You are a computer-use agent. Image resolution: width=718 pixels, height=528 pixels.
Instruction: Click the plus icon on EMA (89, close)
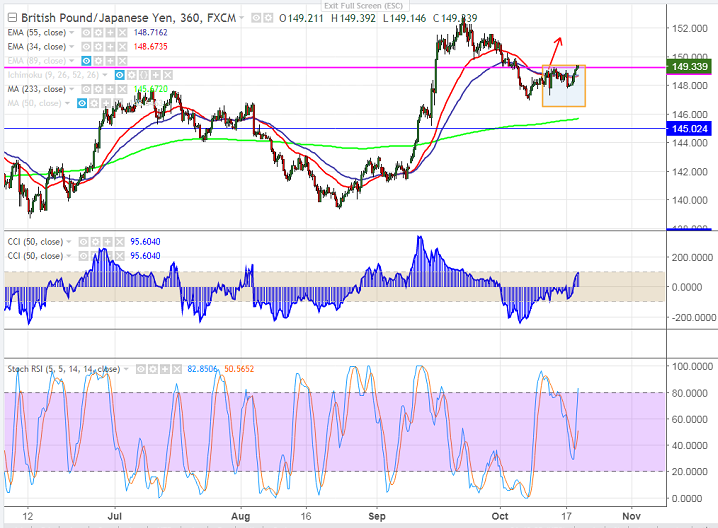pyautogui.click(x=110, y=61)
